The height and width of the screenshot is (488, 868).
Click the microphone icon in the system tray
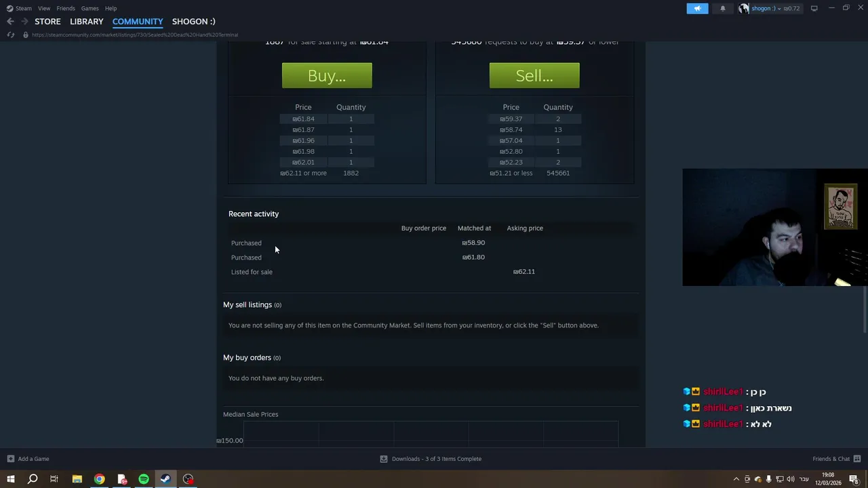768,479
